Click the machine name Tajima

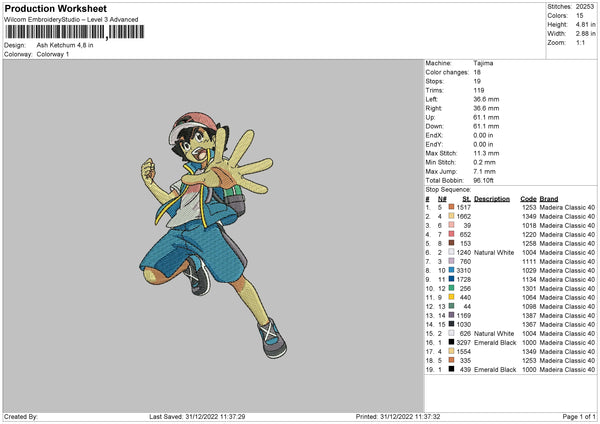click(x=483, y=63)
